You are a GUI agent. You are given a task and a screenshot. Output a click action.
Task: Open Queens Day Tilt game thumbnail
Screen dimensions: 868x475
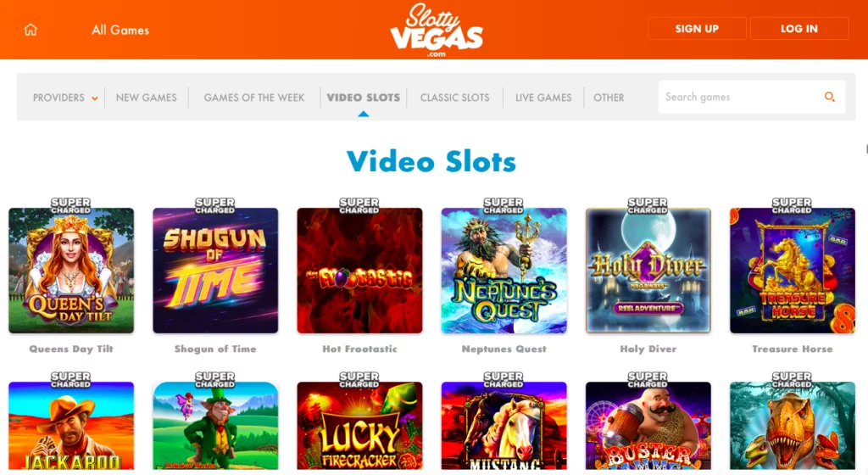pos(71,271)
